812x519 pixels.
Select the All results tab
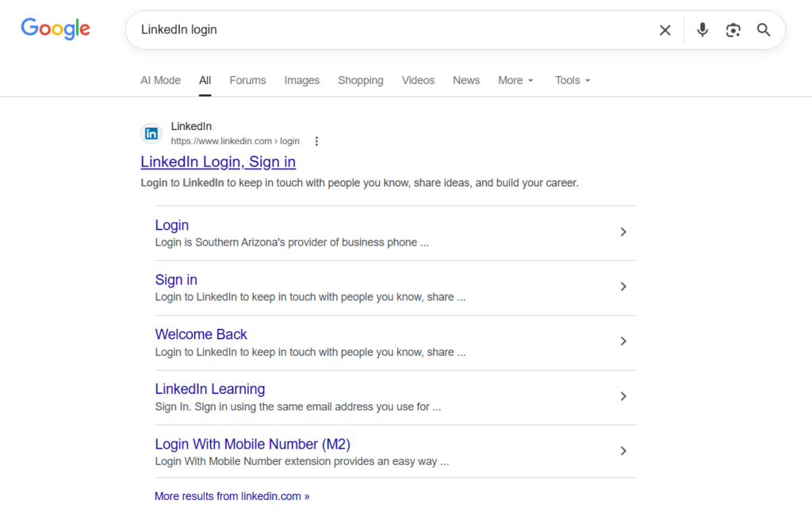click(x=205, y=80)
